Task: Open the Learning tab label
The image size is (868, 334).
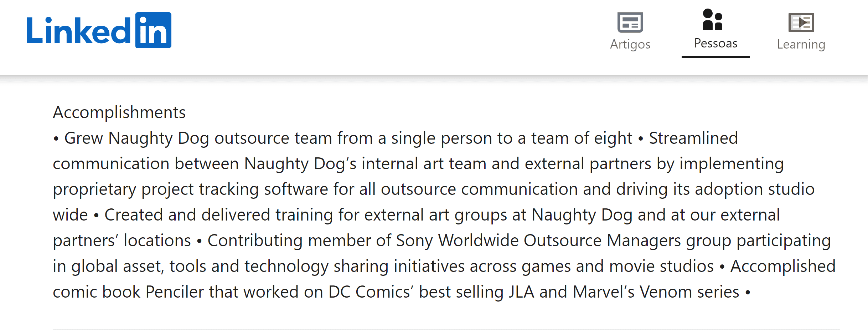Action: (x=801, y=44)
